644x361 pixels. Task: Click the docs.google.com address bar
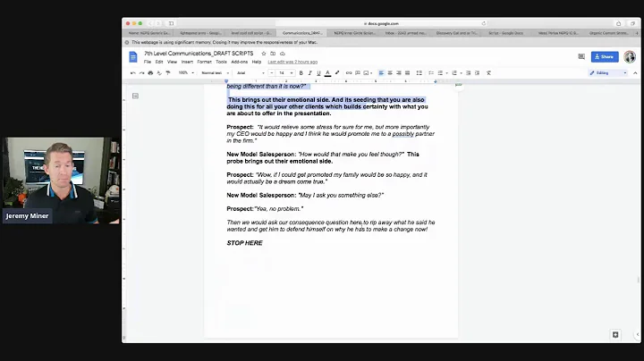[382, 23]
